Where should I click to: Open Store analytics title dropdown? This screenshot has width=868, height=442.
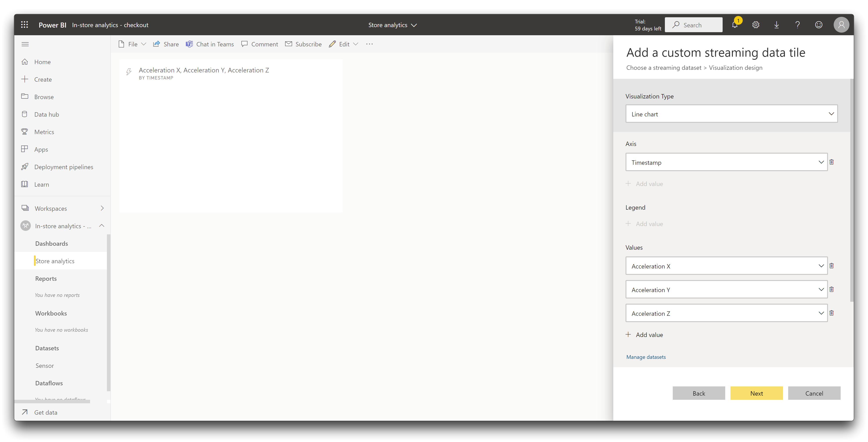point(392,25)
